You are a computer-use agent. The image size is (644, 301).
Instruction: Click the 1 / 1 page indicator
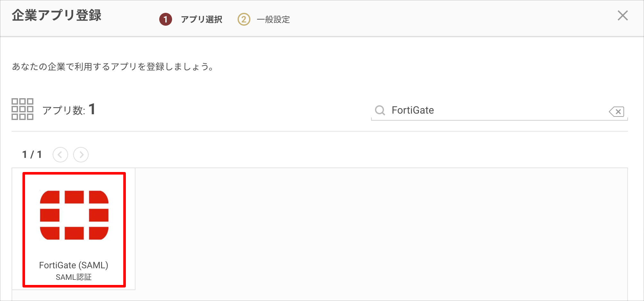[x=32, y=155]
